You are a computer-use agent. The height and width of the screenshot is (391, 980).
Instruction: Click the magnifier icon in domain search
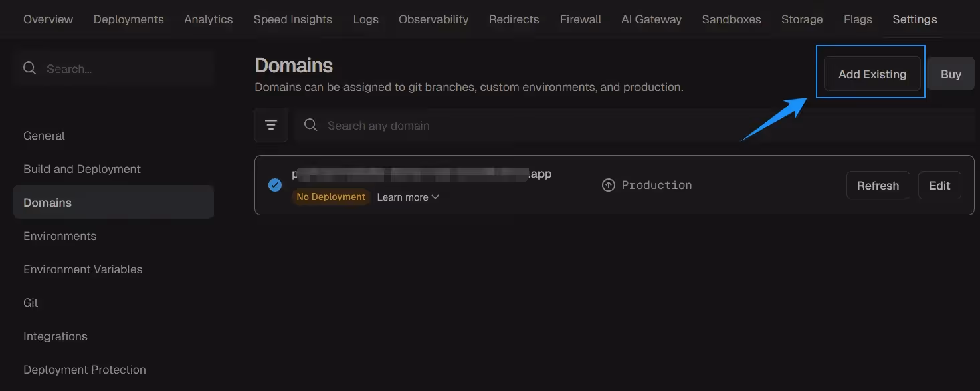click(x=310, y=125)
